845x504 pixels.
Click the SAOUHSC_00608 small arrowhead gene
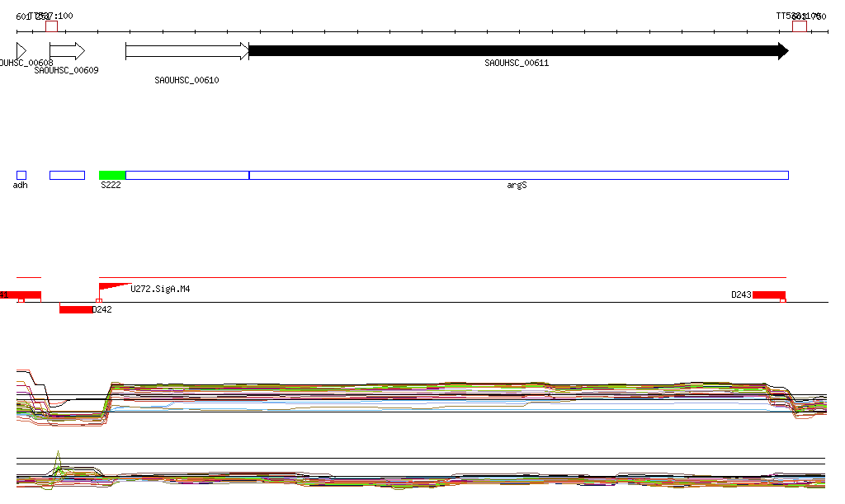(21, 51)
